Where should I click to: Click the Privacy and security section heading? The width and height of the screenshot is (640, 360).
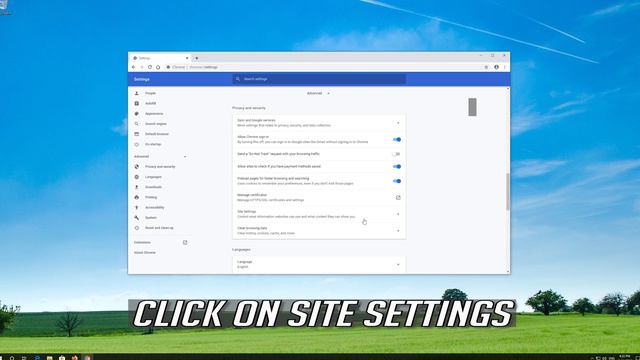click(249, 108)
